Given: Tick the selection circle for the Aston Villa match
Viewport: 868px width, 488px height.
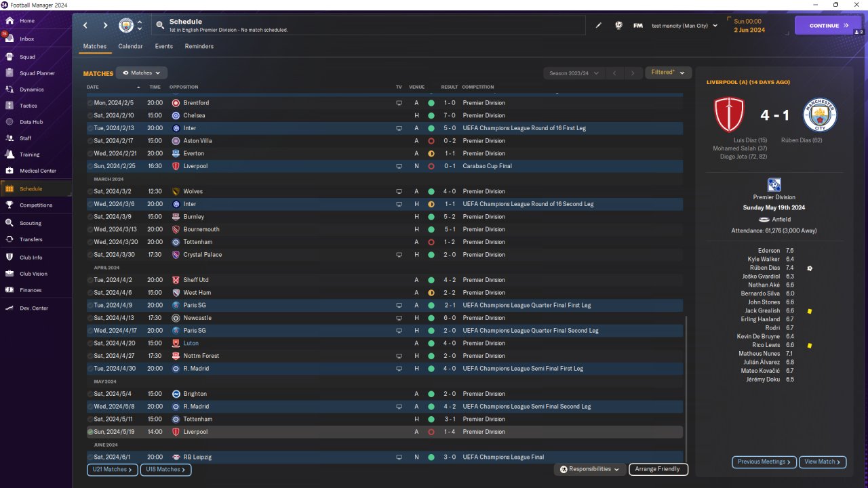Looking at the screenshot, I should point(90,141).
